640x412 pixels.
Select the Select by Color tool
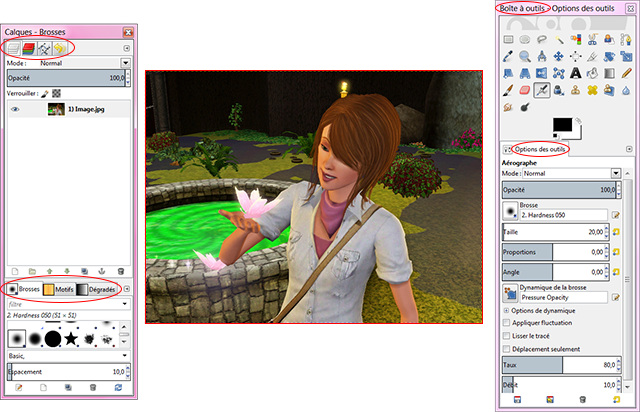(x=576, y=40)
